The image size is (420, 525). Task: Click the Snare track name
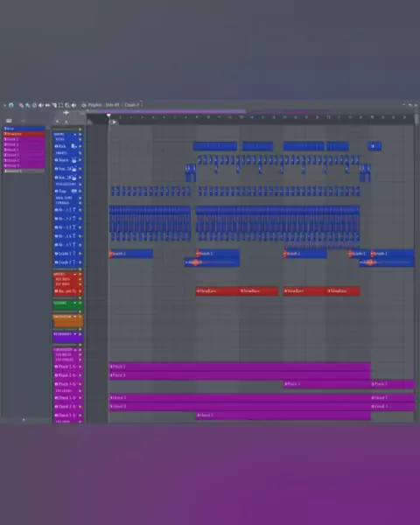[63, 160]
